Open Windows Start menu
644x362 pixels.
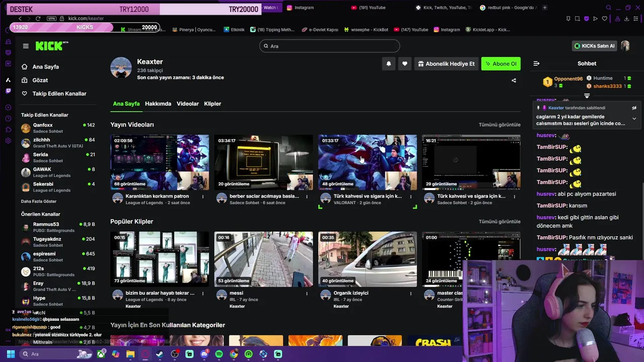coord(11,354)
